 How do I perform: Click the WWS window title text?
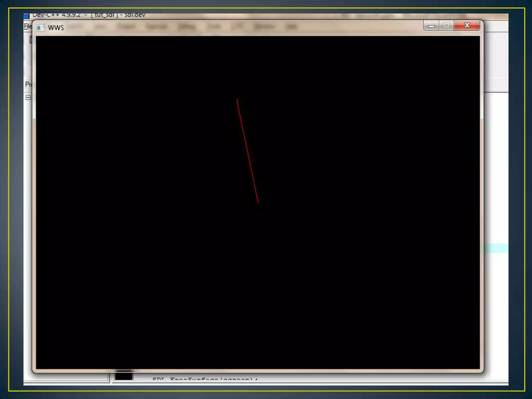pyautogui.click(x=56, y=28)
